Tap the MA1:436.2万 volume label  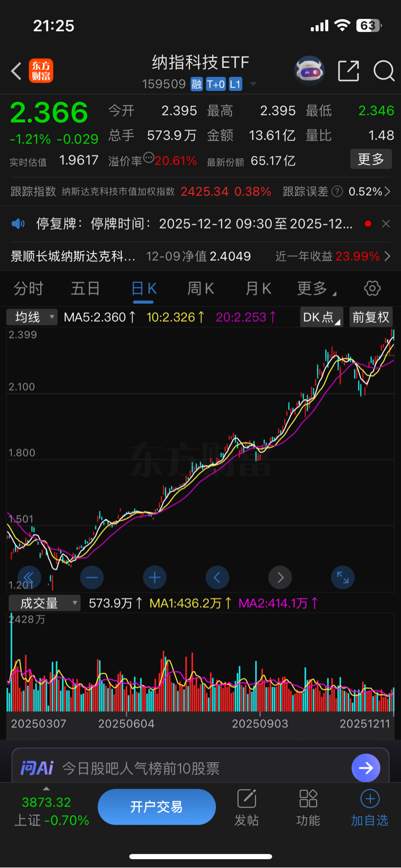point(191,603)
